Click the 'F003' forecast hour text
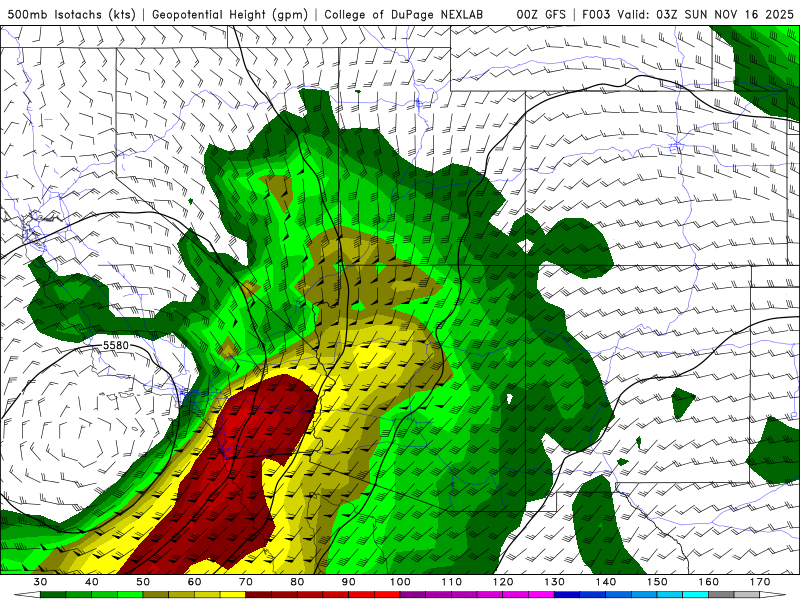The height and width of the screenshot is (600, 800). coord(595,14)
